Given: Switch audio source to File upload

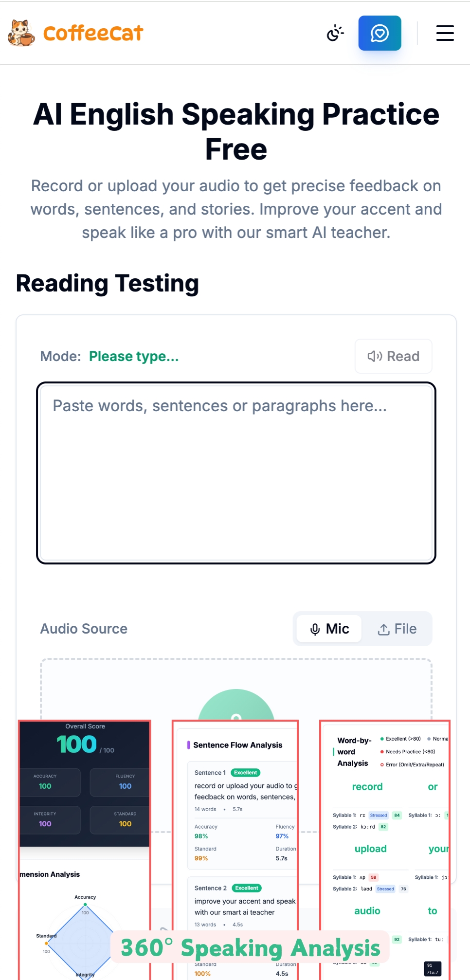Looking at the screenshot, I should tap(398, 629).
